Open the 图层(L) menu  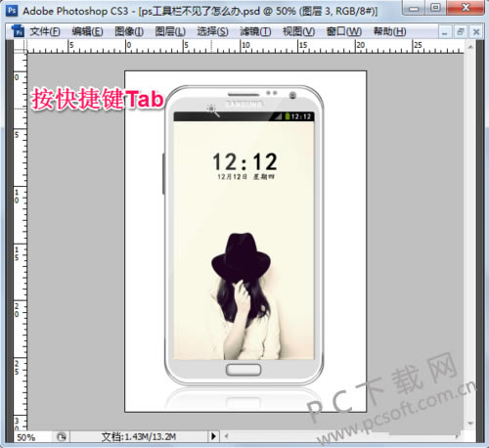click(170, 31)
